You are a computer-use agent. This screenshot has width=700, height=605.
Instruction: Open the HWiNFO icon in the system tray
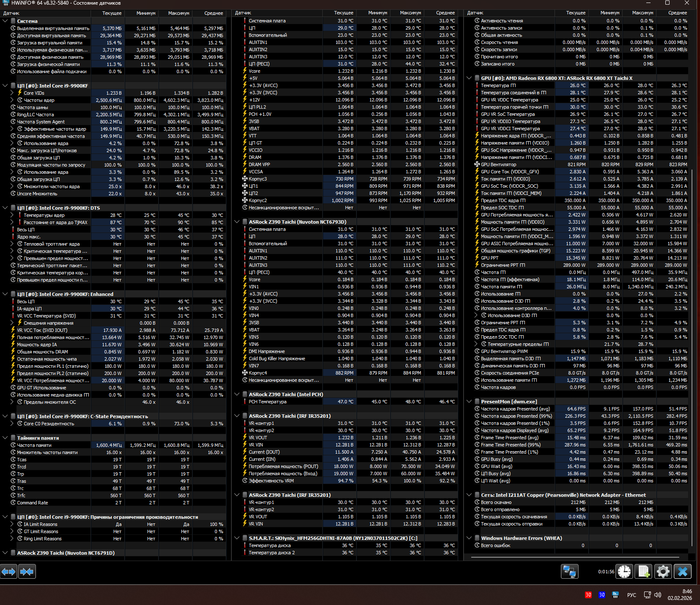[x=615, y=595]
